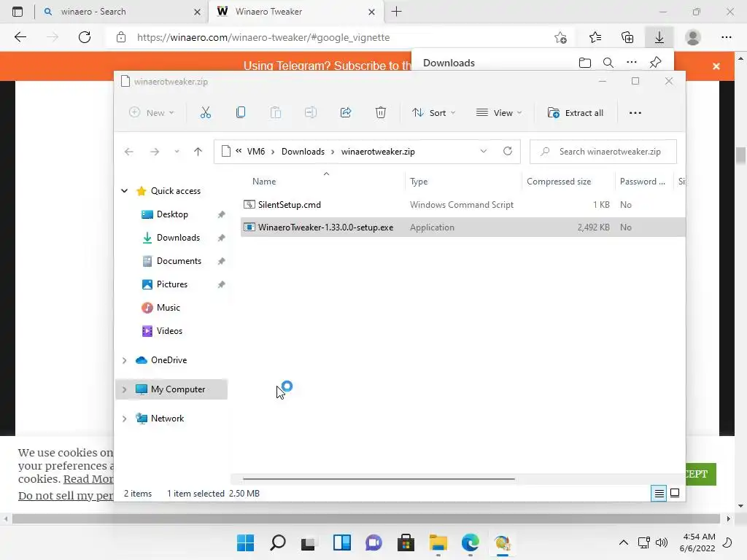Click the Share icon in Explorer toolbar
Viewport: 747px width, 560px height.
346,113
